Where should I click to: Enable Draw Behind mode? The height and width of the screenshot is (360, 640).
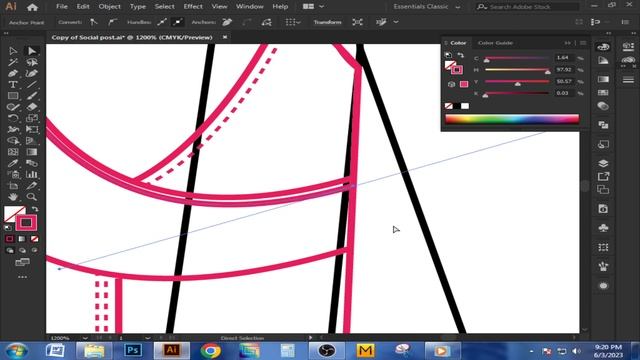tap(22, 250)
